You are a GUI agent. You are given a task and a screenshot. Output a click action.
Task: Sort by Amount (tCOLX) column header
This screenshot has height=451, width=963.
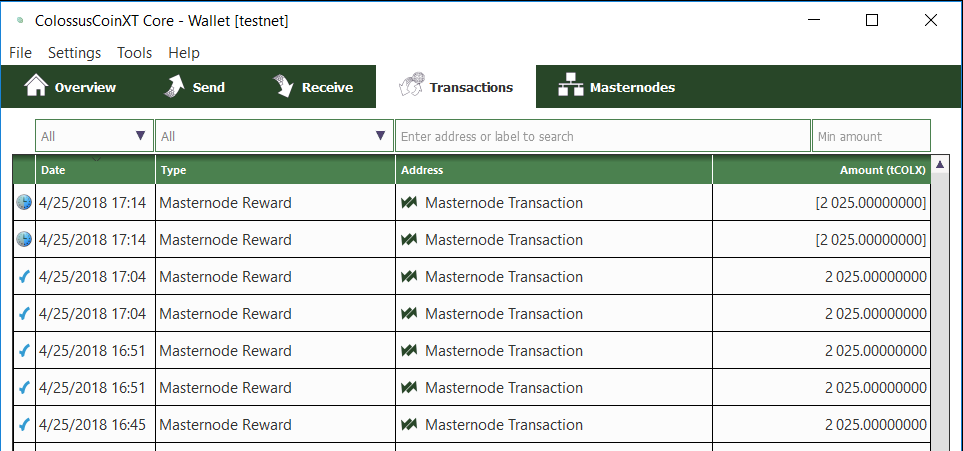tap(822, 170)
